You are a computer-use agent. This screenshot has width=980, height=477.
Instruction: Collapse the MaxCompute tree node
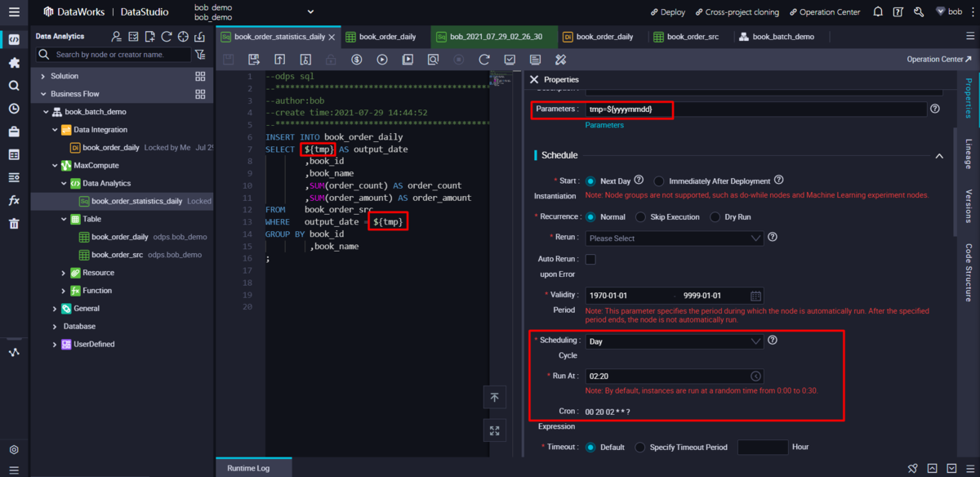tap(56, 166)
